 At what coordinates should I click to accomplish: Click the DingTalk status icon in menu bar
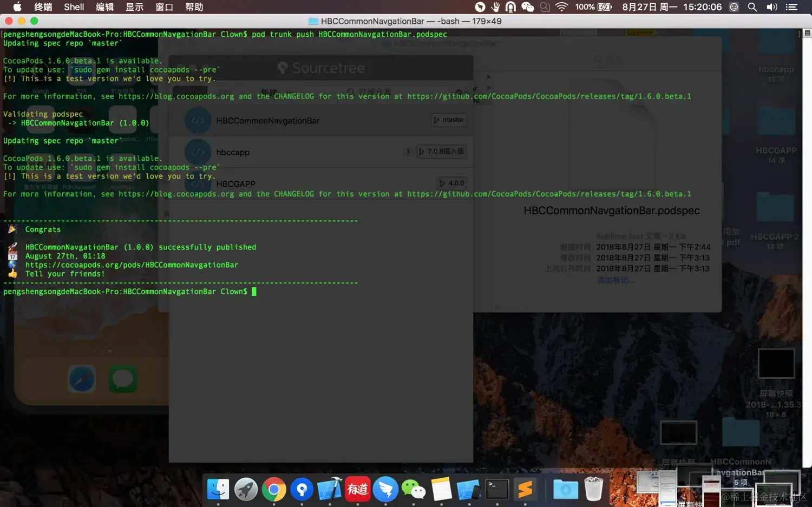(480, 7)
